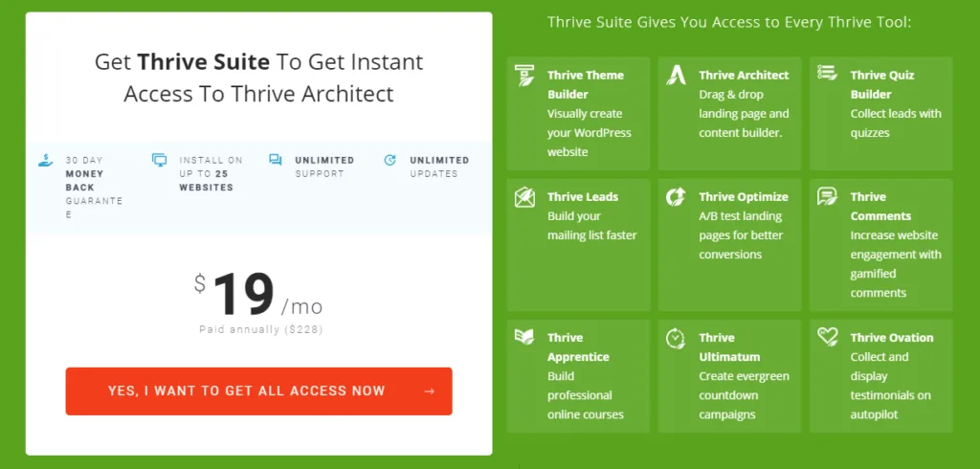Click the Thrive Ovation heart icon
980x469 pixels.
[x=828, y=337]
